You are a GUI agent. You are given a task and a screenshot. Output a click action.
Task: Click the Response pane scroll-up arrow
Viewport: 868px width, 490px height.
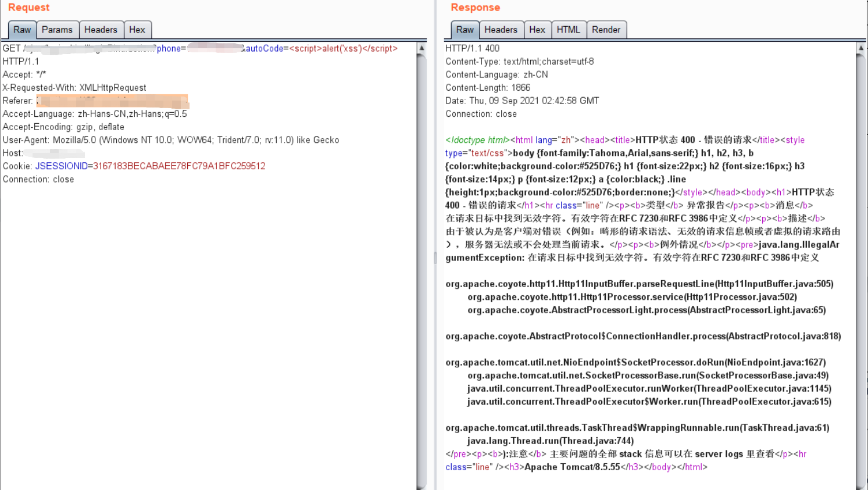[x=861, y=48]
